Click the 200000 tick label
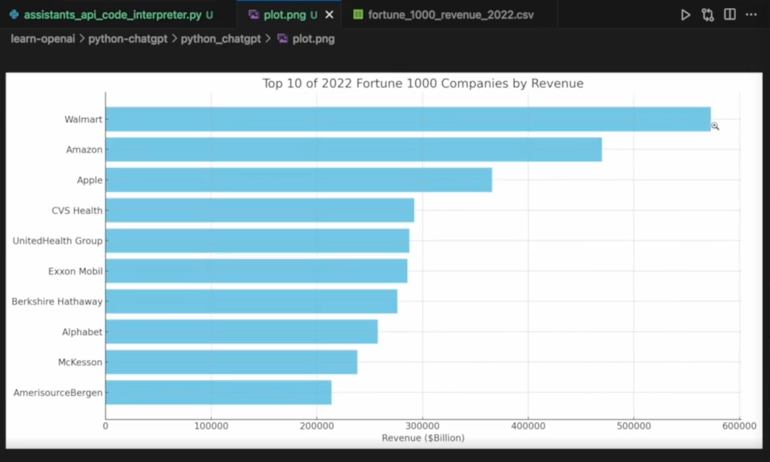This screenshot has width=770, height=462. [317, 426]
